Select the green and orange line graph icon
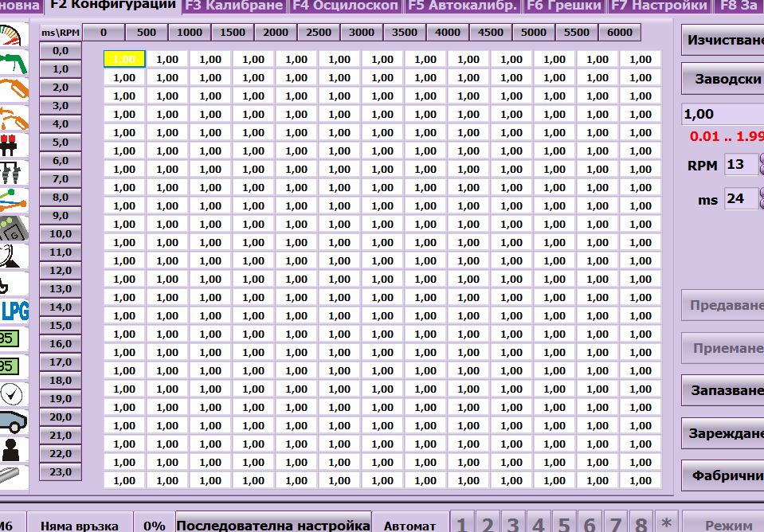Screen dimensions: 764x532 pyautogui.click(x=14, y=199)
